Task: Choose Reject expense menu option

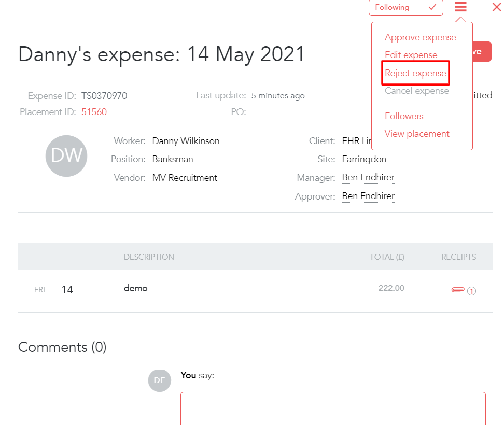Action: pos(415,73)
